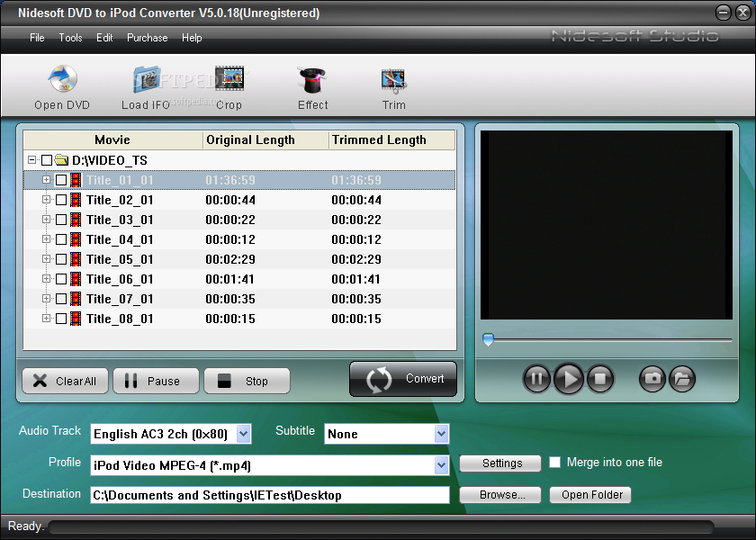Expand the Title_01_01 node
Screen dimensions: 756x540
tap(46, 179)
